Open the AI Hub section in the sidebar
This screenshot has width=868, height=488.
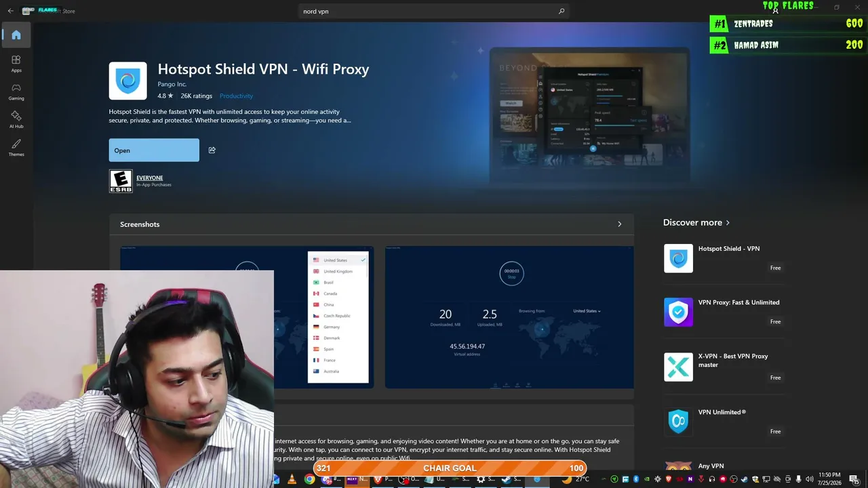pyautogui.click(x=16, y=120)
